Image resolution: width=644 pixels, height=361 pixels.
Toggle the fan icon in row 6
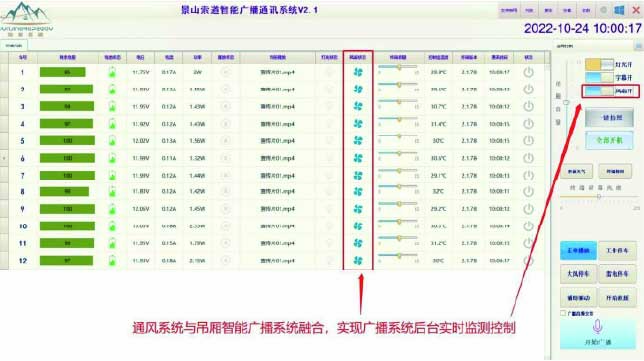click(358, 158)
